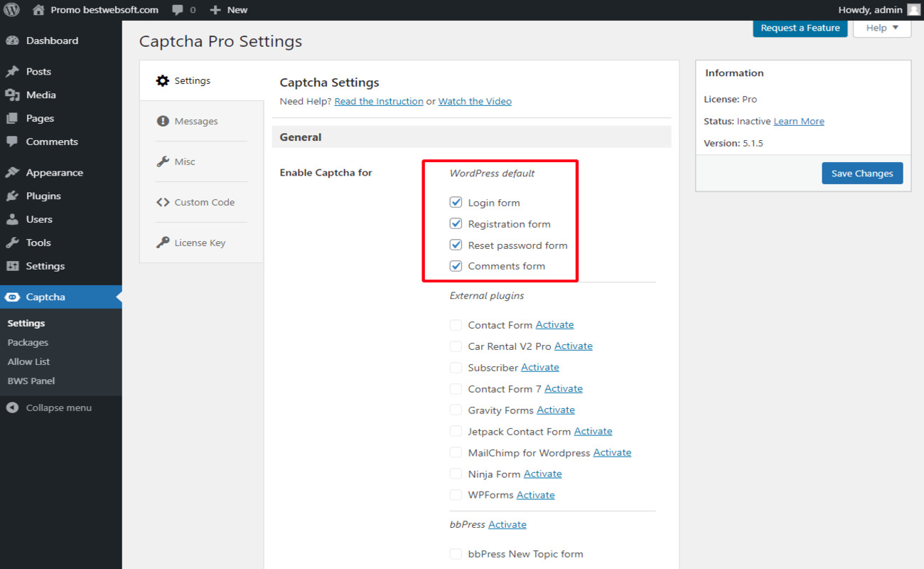Toggle the Jetpack Contact Form checkbox
The height and width of the screenshot is (569, 924).
click(456, 432)
